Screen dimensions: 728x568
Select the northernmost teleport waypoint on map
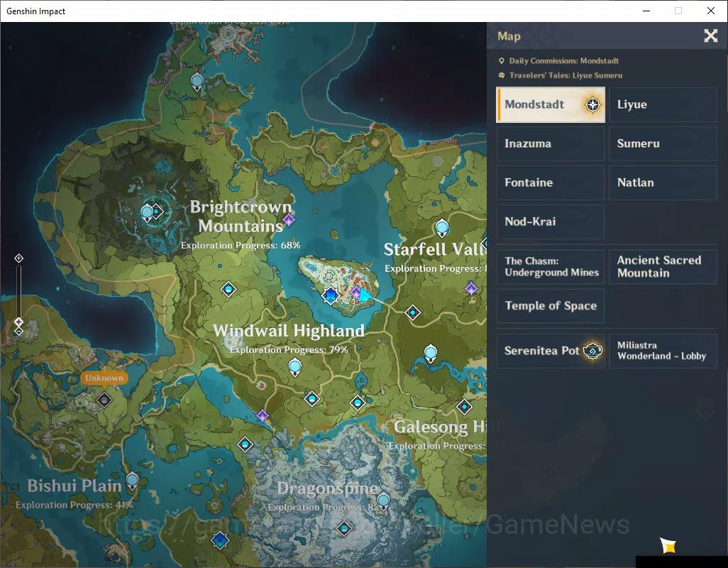click(197, 82)
